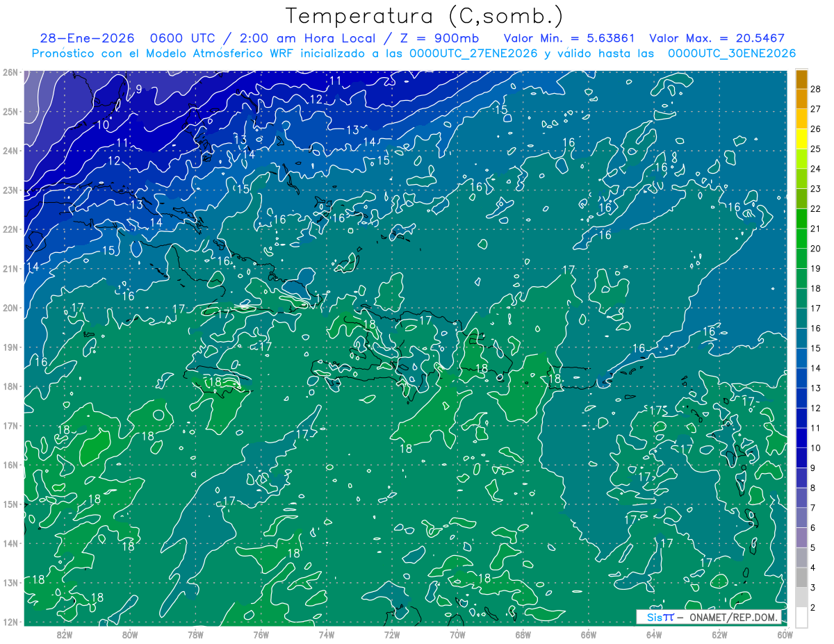Click the color scale label "25"
834x644 pixels.
[x=815, y=149]
